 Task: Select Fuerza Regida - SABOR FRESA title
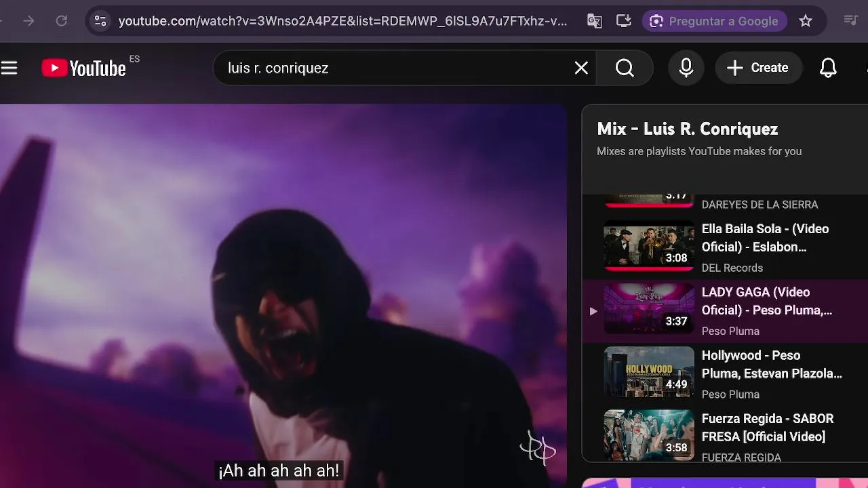point(768,428)
